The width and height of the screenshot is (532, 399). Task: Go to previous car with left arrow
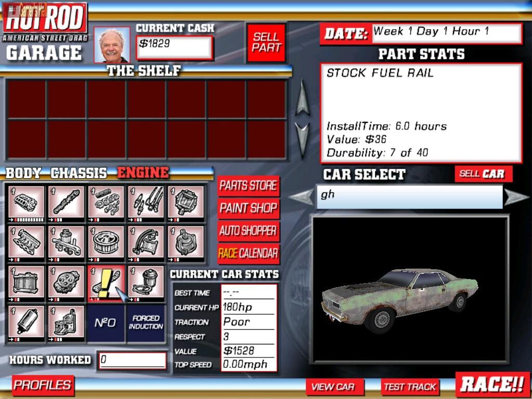coord(302,197)
